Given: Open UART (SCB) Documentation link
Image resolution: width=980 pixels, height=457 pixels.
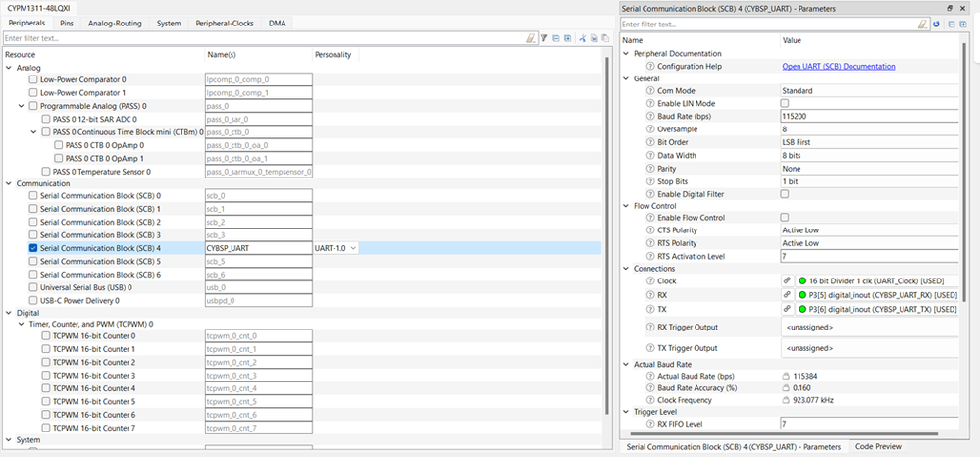Looking at the screenshot, I should 838,66.
